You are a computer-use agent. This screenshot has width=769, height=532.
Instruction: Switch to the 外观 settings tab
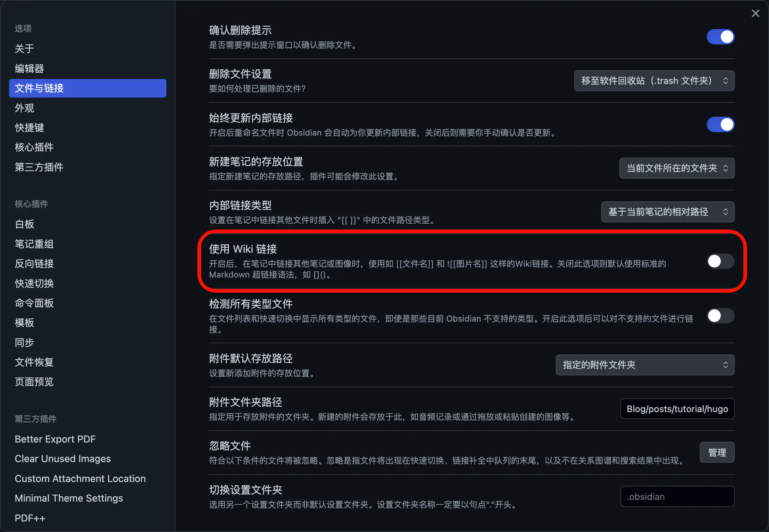click(x=24, y=108)
